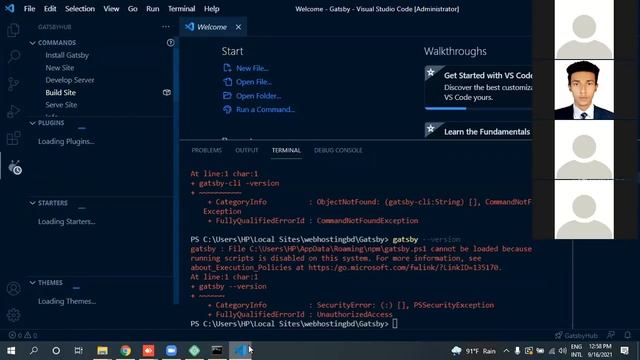The width and height of the screenshot is (640, 360).
Task: Open the Help menu
Action: pyautogui.click(x=211, y=9)
